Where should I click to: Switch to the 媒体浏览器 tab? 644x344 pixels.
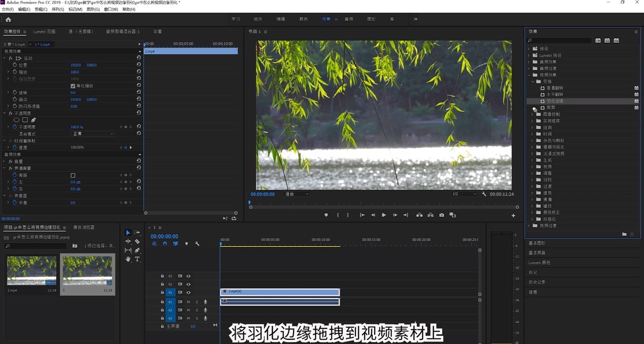pos(84,228)
